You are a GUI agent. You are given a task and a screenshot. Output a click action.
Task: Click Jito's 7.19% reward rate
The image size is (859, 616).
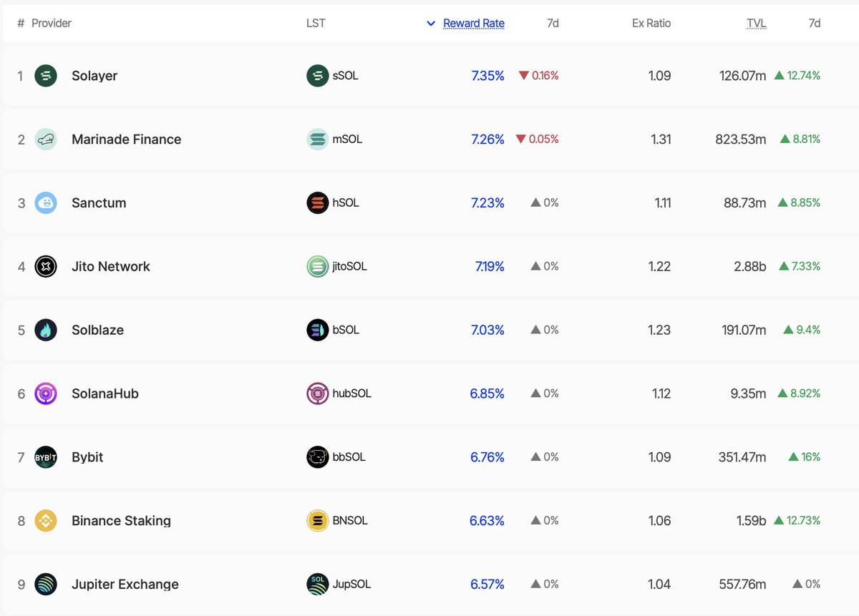tap(490, 267)
